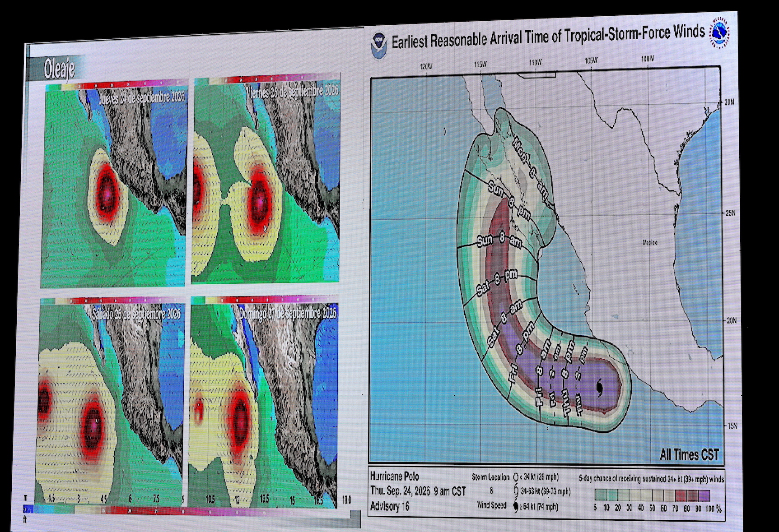Viewport: 779px width, 532px height.
Task: Click the Mexico label on the map
Action: point(650,242)
